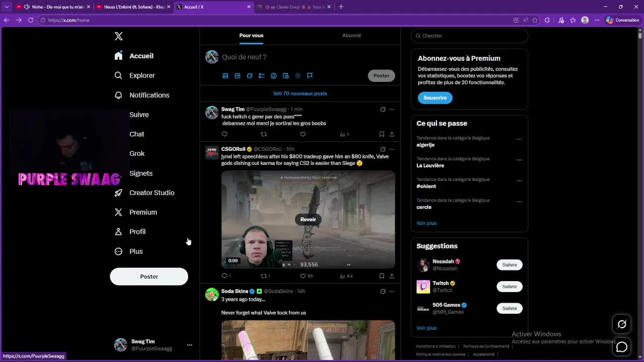Viewport: 644px width, 362px height.
Task: Reload the page in browser
Action: (31, 20)
